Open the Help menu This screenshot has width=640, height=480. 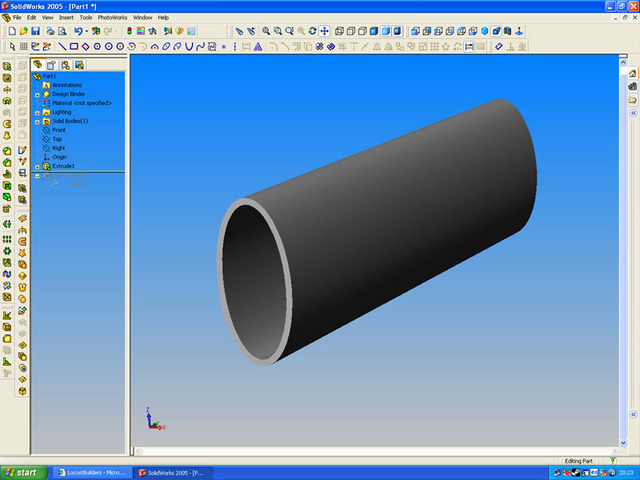click(x=163, y=18)
